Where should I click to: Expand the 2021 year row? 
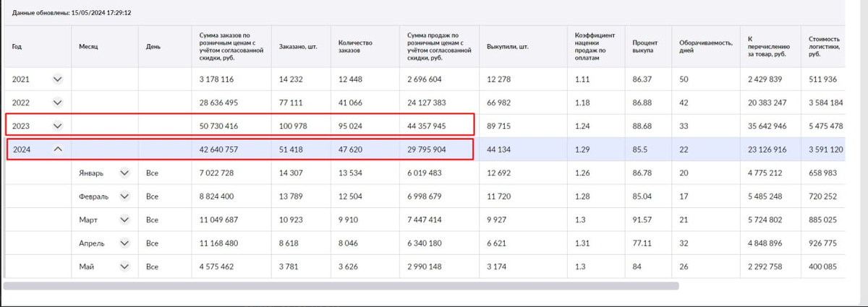(x=58, y=79)
